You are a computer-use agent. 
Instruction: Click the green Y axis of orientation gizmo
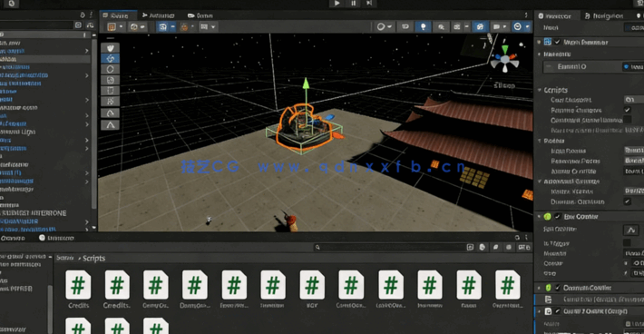[x=504, y=50]
